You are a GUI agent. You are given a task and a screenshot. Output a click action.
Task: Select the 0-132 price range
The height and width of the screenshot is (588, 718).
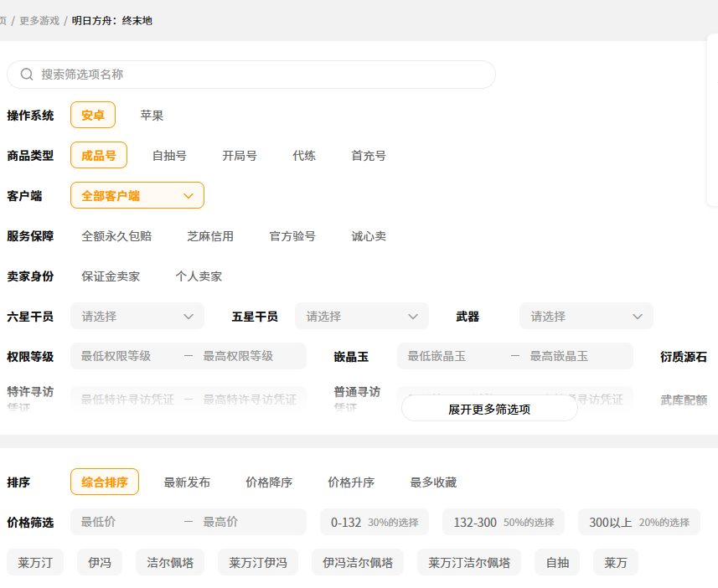(374, 523)
